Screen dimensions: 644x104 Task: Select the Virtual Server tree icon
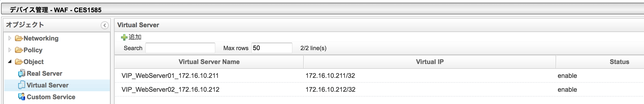coord(22,85)
